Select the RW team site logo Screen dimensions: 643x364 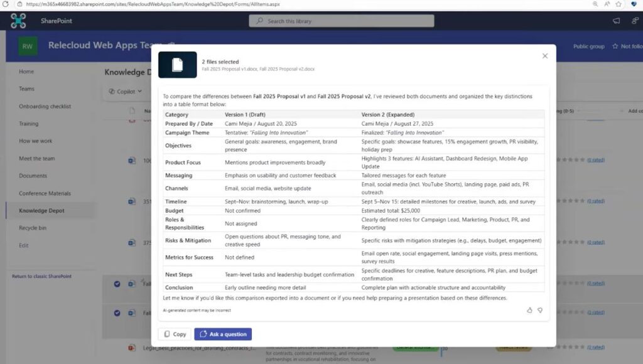26,46
